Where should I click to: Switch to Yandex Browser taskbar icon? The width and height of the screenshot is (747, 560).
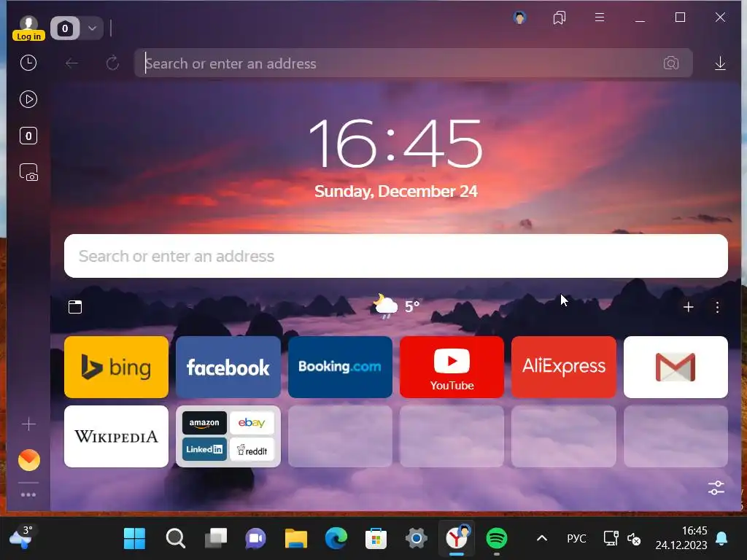pos(457,538)
